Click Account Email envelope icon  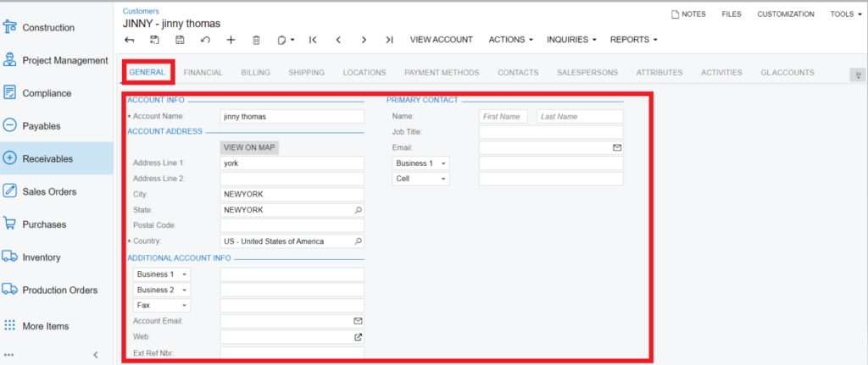point(358,321)
